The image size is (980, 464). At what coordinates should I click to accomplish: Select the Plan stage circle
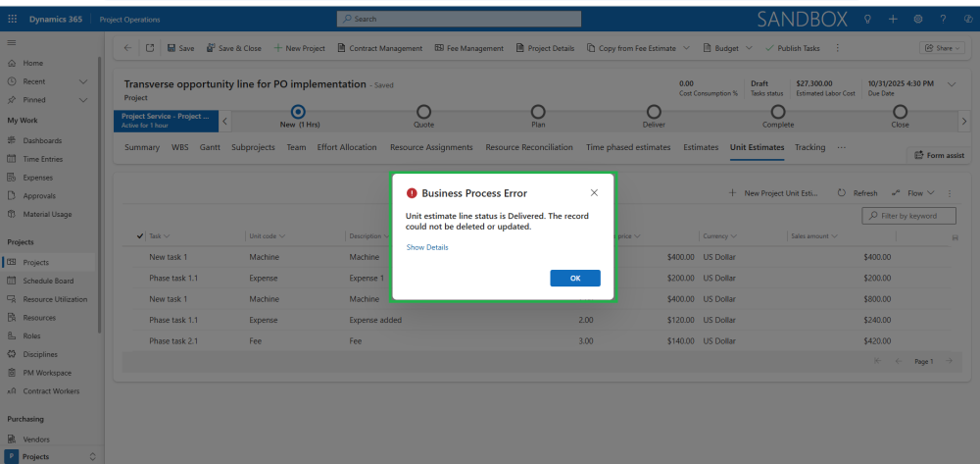538,112
